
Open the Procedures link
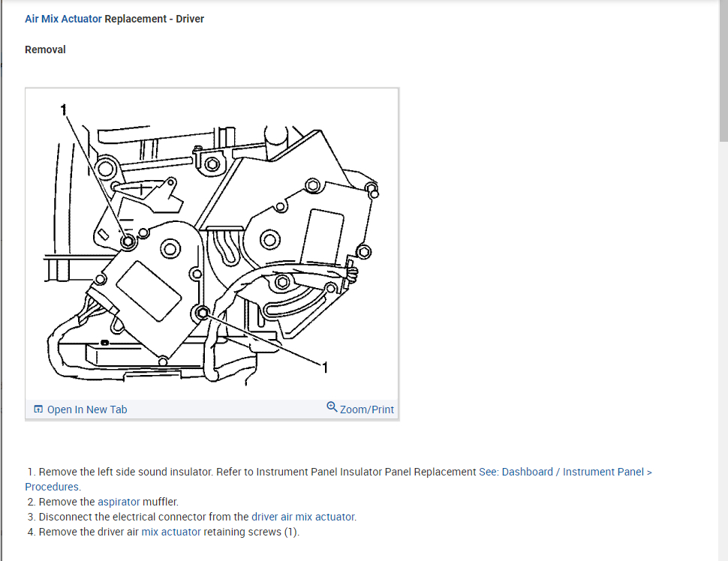pos(52,487)
